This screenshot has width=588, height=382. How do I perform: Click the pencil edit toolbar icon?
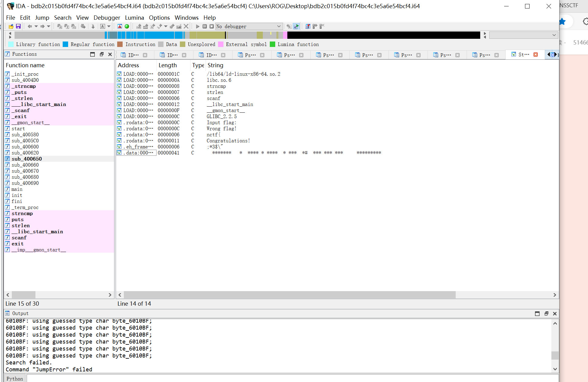179,26
